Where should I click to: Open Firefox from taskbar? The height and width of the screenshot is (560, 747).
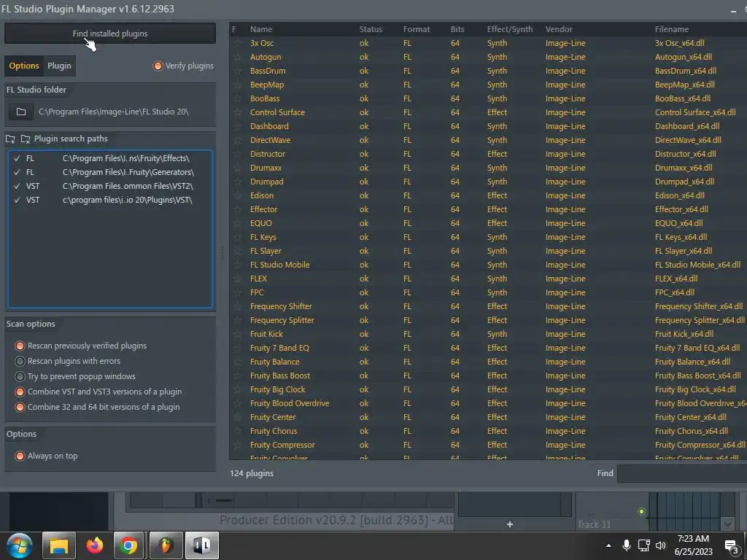point(95,545)
